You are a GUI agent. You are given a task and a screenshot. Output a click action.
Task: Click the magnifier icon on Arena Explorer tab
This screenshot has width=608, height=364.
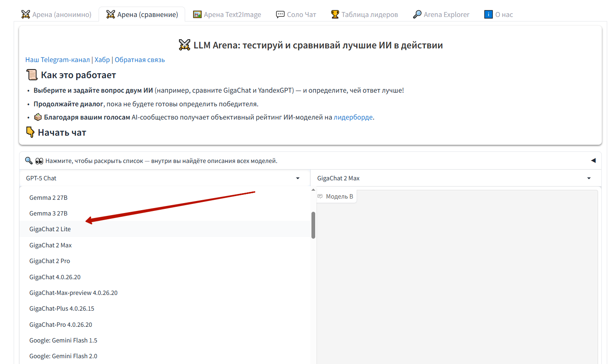pos(417,14)
